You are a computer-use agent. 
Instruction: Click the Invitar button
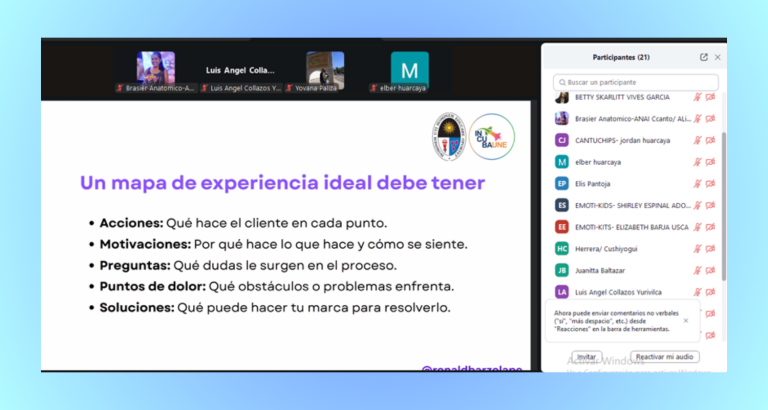point(586,357)
